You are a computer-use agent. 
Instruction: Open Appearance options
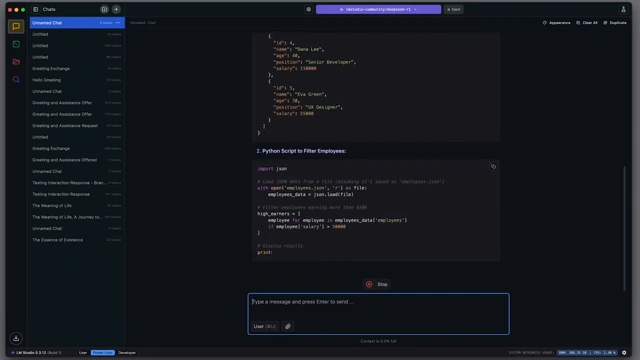557,23
